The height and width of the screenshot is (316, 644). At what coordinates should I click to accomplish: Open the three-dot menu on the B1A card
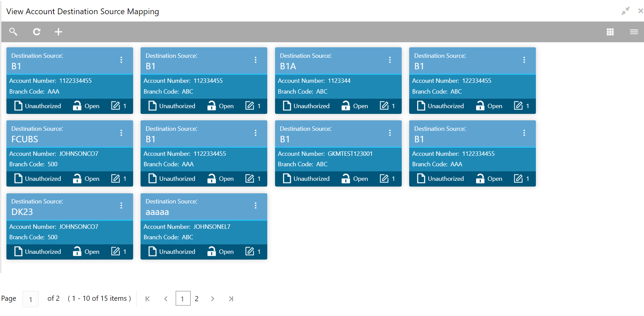point(390,60)
